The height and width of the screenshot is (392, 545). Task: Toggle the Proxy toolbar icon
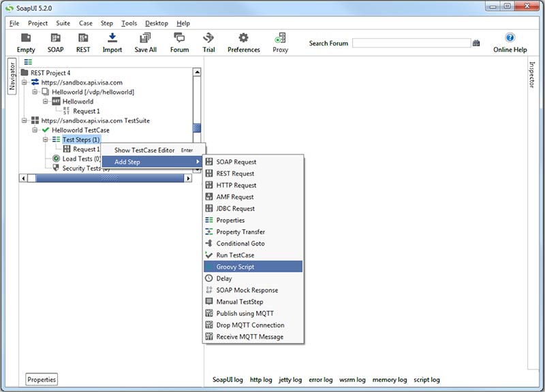[x=280, y=38]
